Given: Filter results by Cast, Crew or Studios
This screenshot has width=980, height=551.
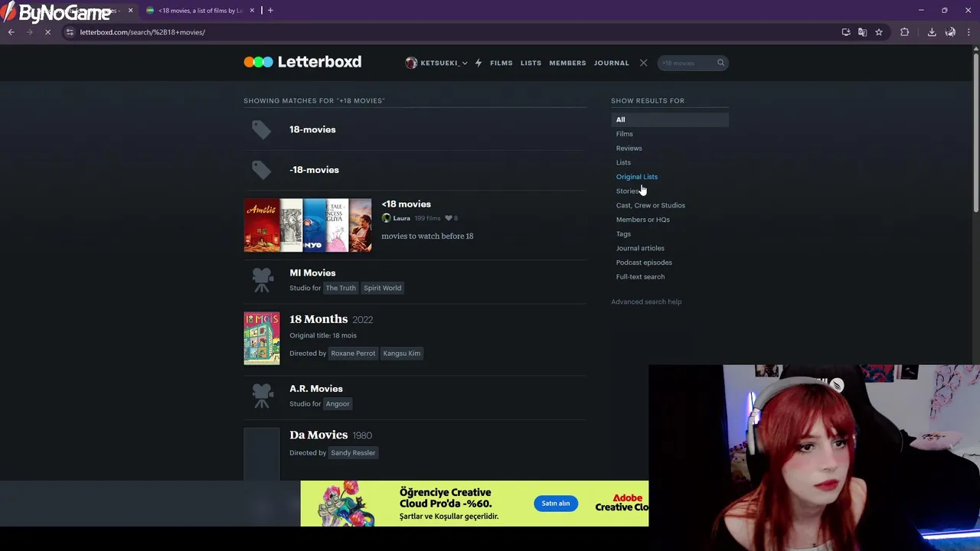Looking at the screenshot, I should (x=651, y=205).
